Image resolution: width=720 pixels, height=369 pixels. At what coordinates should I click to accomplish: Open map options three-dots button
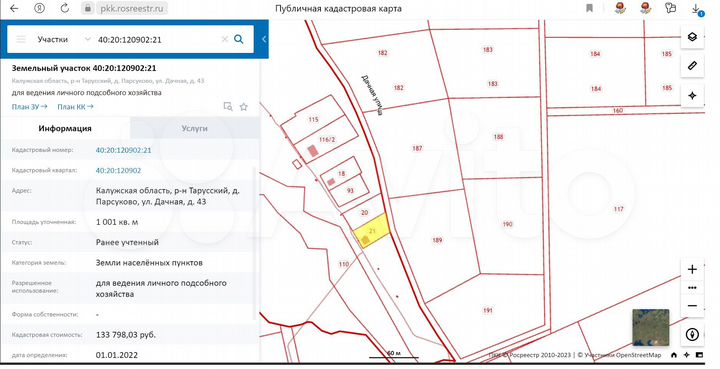click(x=692, y=288)
